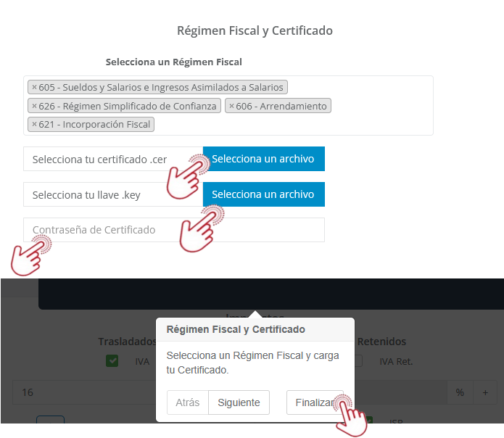The image size is (504, 438).
Task: Click the Selecciona tu llave .key field
Action: click(x=109, y=194)
